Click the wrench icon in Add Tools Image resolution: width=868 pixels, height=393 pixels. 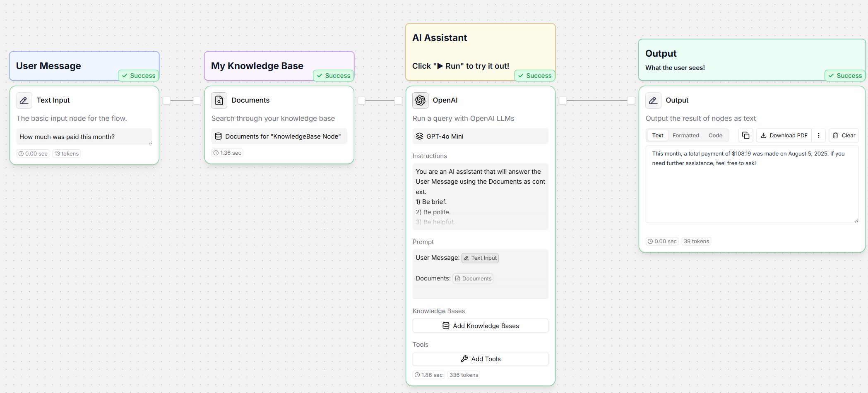point(464,359)
